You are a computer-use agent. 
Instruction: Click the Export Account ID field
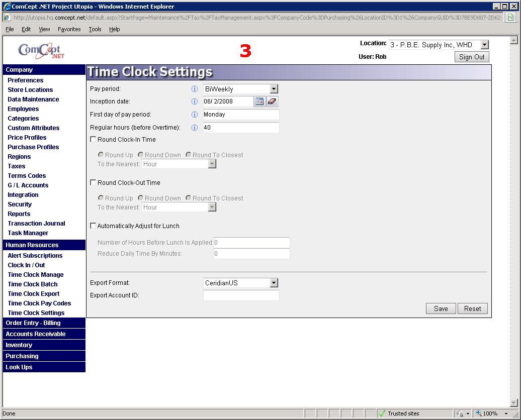click(241, 295)
